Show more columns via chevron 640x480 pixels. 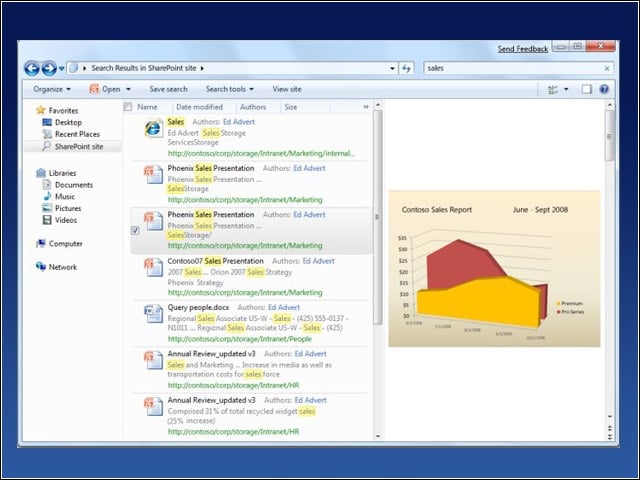point(366,107)
